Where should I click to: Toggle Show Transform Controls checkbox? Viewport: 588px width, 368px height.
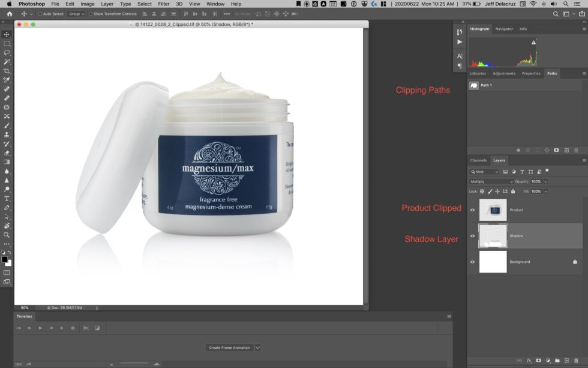click(91, 14)
